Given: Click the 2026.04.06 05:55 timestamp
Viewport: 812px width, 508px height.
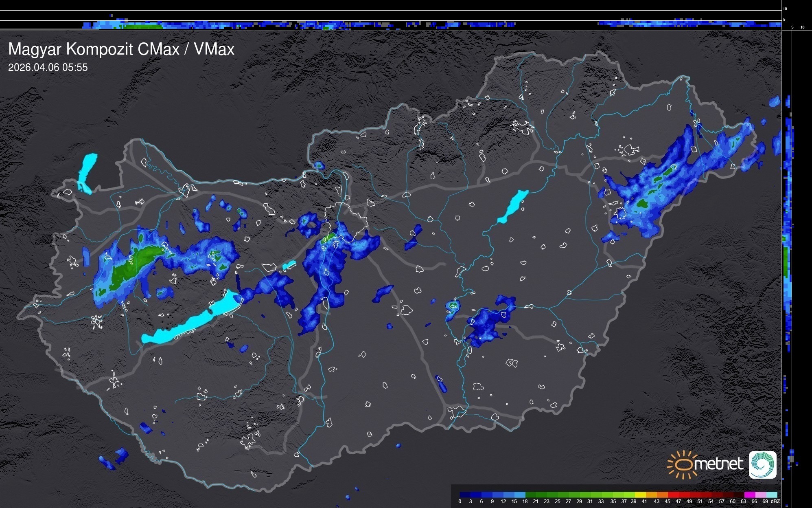Looking at the screenshot, I should 48,68.
